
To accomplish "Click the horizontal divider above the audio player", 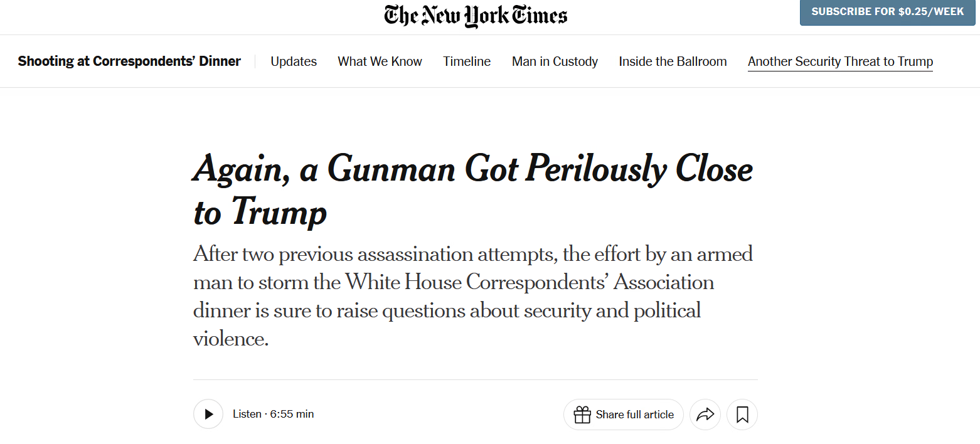I will [475, 379].
